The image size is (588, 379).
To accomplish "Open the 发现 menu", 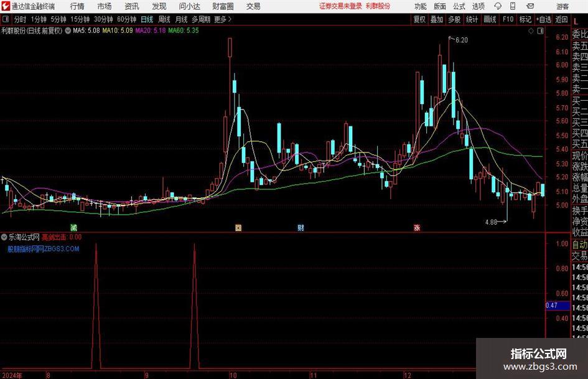I will point(159,6).
